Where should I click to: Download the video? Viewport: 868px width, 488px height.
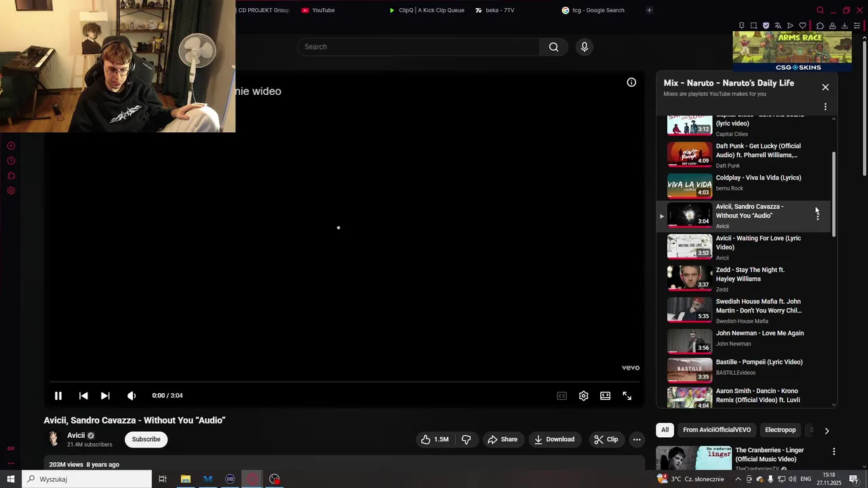pos(554,439)
